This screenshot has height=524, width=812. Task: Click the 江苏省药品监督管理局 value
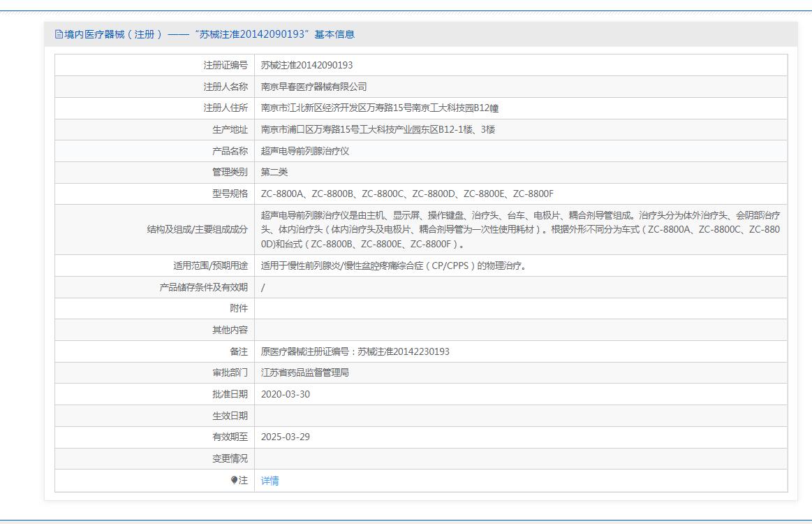(x=305, y=372)
